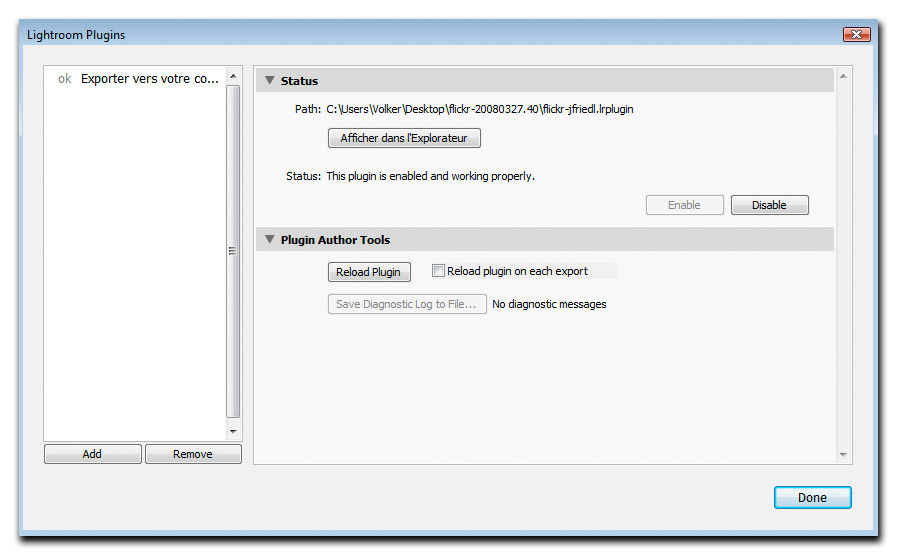Close the dialog with the Done button

[x=812, y=497]
